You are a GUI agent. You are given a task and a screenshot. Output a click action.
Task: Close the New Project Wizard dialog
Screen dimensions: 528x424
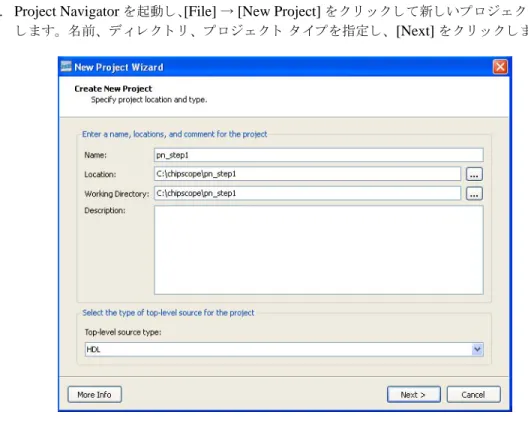(500, 67)
